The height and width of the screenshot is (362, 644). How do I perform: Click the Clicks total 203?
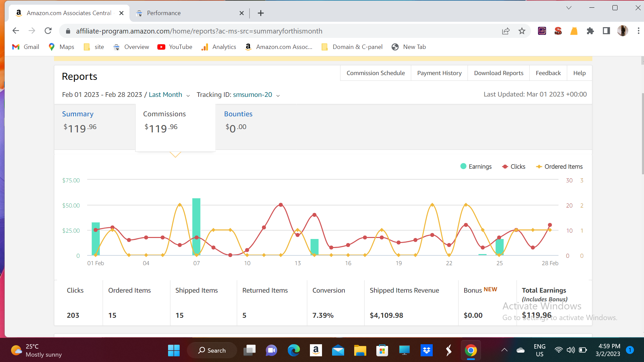tap(73, 315)
